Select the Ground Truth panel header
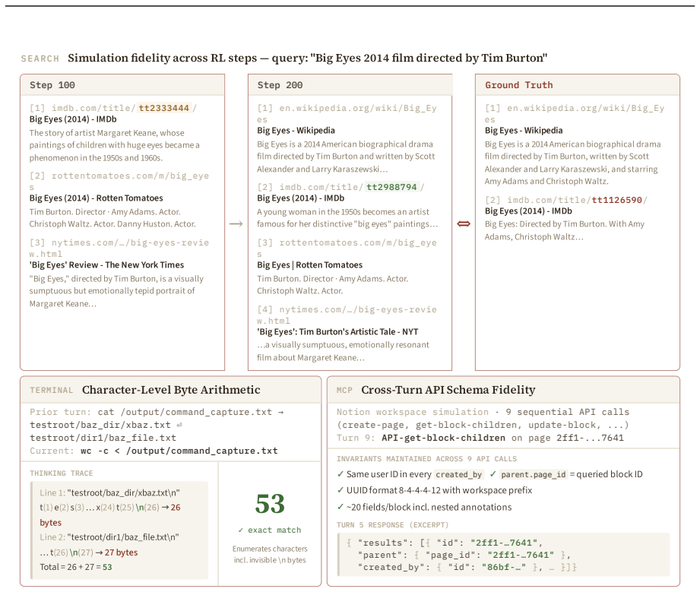 577,85
